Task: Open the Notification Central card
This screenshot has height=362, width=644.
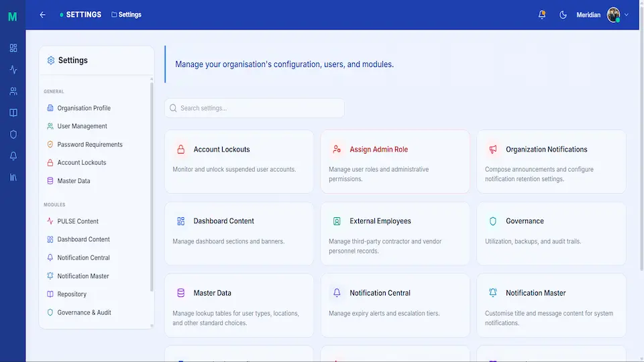Action: coord(395,306)
